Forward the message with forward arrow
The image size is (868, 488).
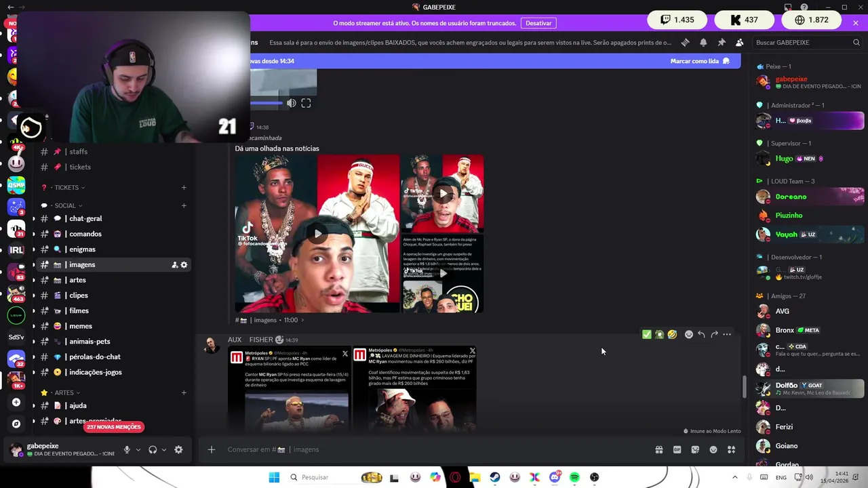pyautogui.click(x=714, y=334)
